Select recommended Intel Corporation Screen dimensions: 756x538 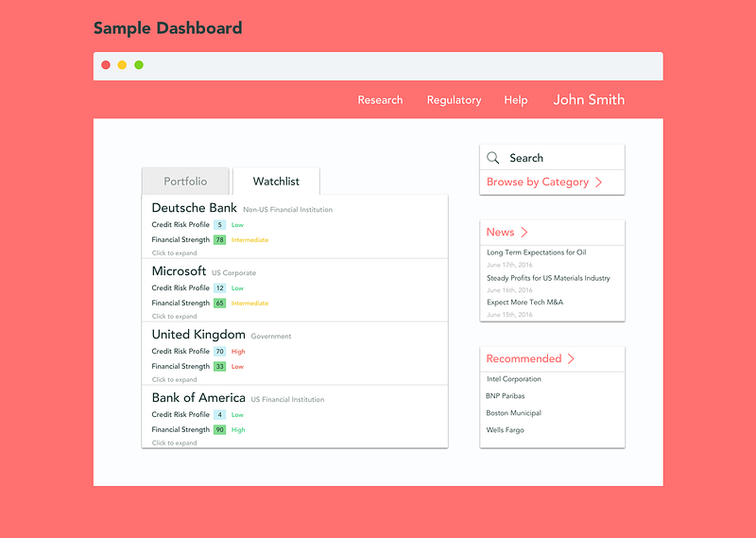513,379
